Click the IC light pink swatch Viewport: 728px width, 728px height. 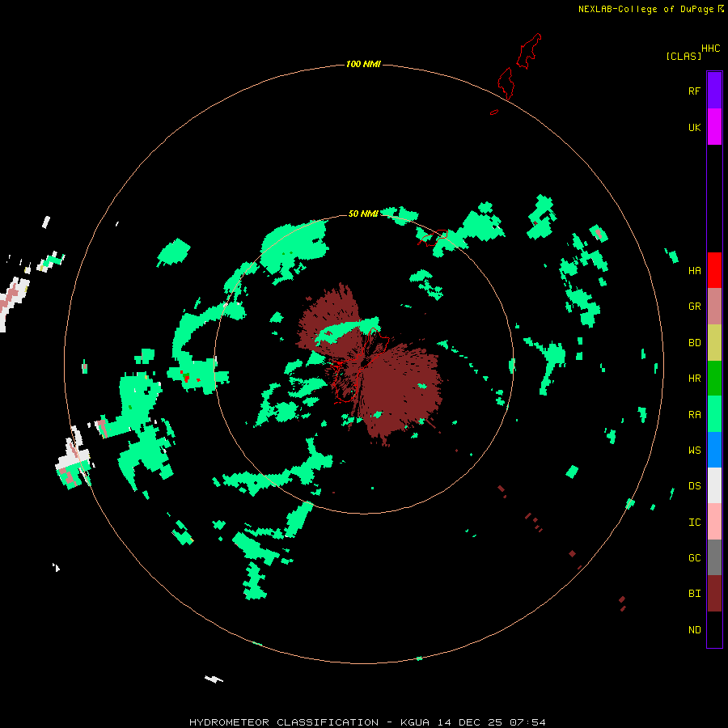714,522
